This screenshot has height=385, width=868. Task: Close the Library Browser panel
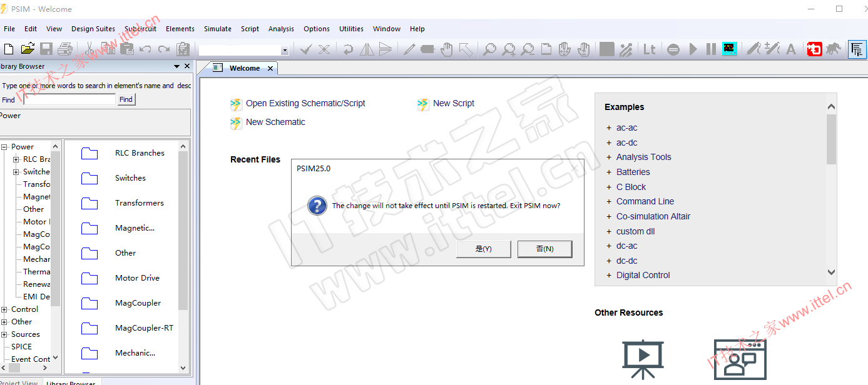tap(186, 66)
